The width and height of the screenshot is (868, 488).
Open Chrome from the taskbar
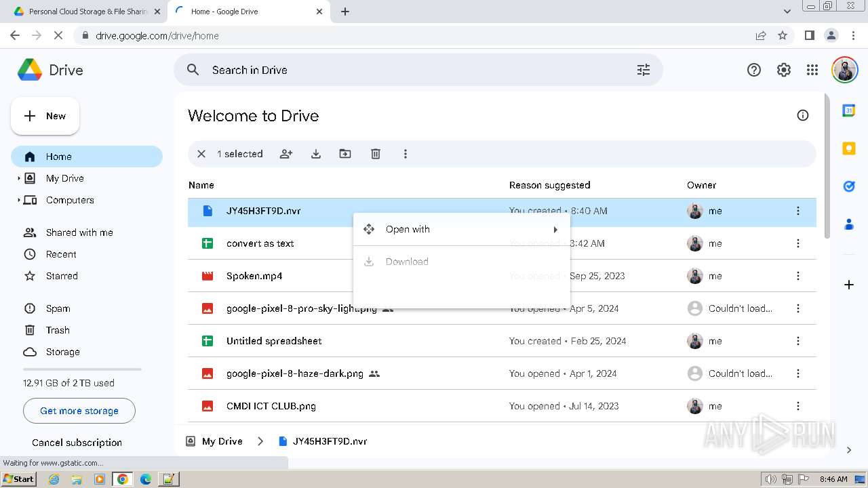click(x=122, y=479)
